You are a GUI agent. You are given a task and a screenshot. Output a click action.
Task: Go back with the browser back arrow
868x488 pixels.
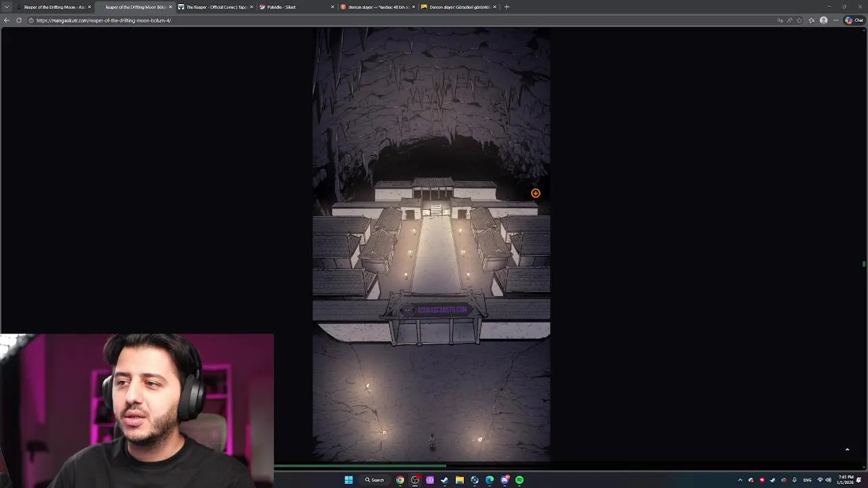(7, 20)
